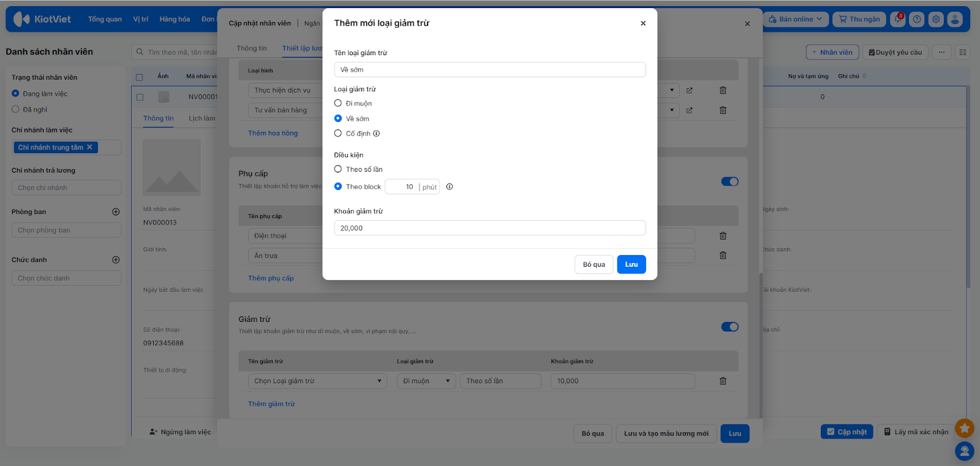Open the Chọn Loại giảm trừ dropdown
The width and height of the screenshot is (980, 466).
[317, 381]
